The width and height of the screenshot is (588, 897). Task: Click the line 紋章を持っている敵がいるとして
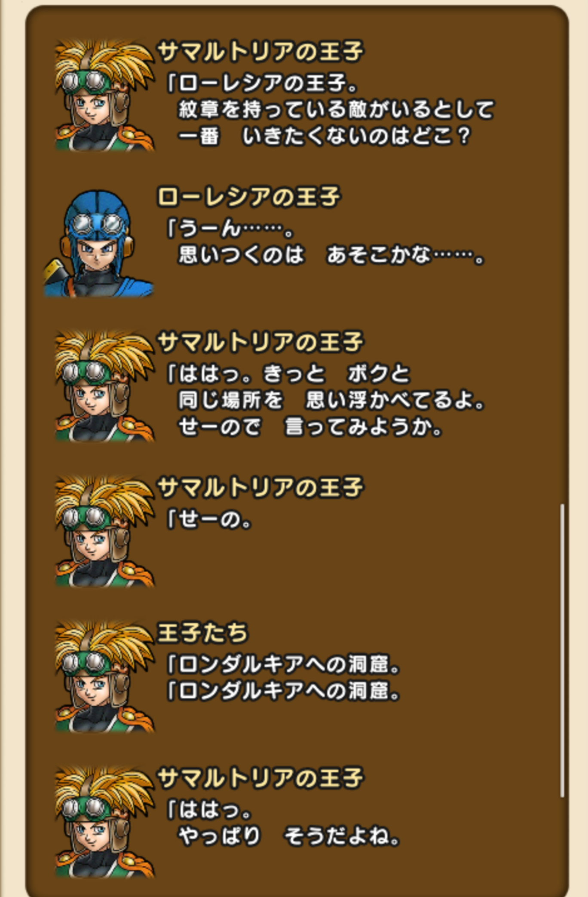(337, 109)
